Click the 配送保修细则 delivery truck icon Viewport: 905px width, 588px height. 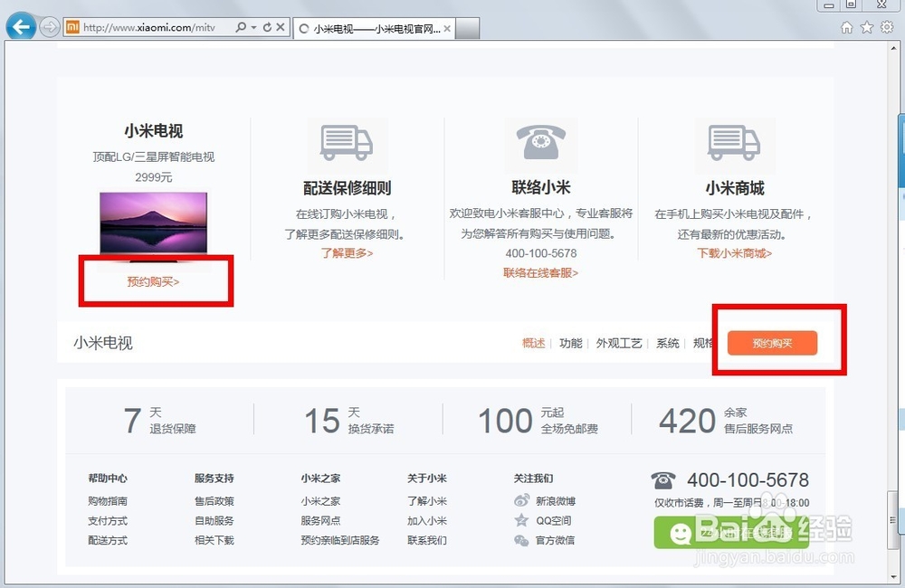pos(347,143)
